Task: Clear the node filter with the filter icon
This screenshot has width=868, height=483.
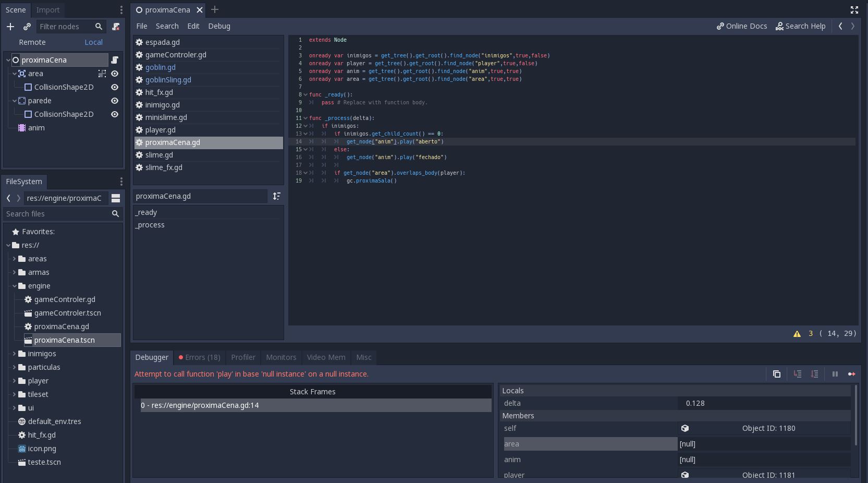Action: (x=116, y=27)
